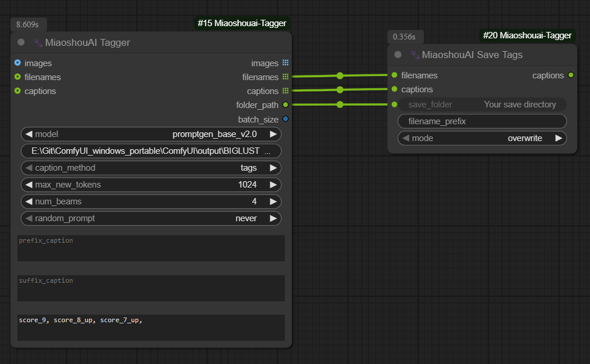Click the midpoint dot on the captions link
590x364 pixels.
[x=340, y=90]
